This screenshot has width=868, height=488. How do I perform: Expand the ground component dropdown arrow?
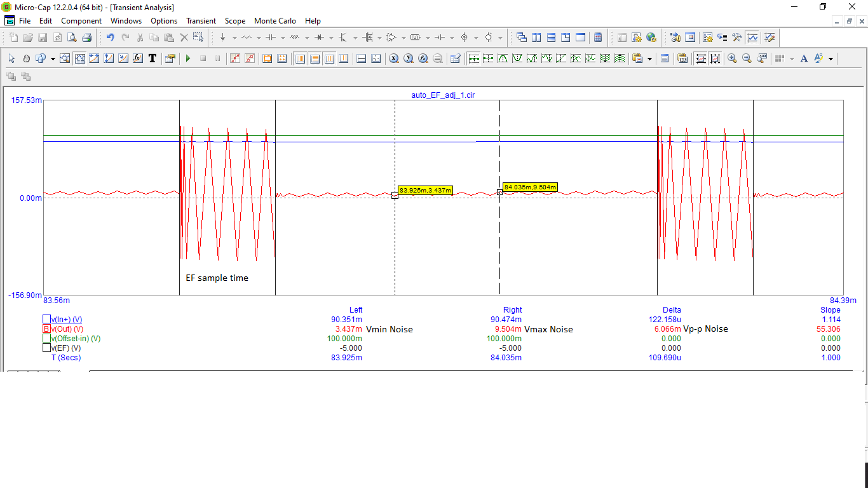point(234,38)
